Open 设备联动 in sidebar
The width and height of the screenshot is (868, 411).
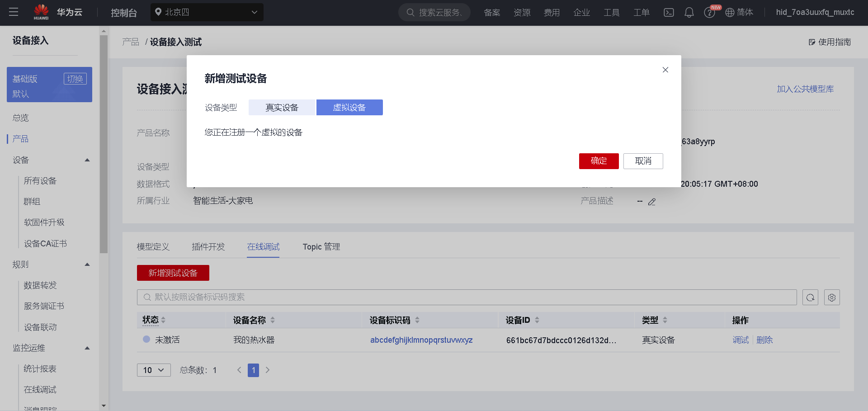coord(40,327)
